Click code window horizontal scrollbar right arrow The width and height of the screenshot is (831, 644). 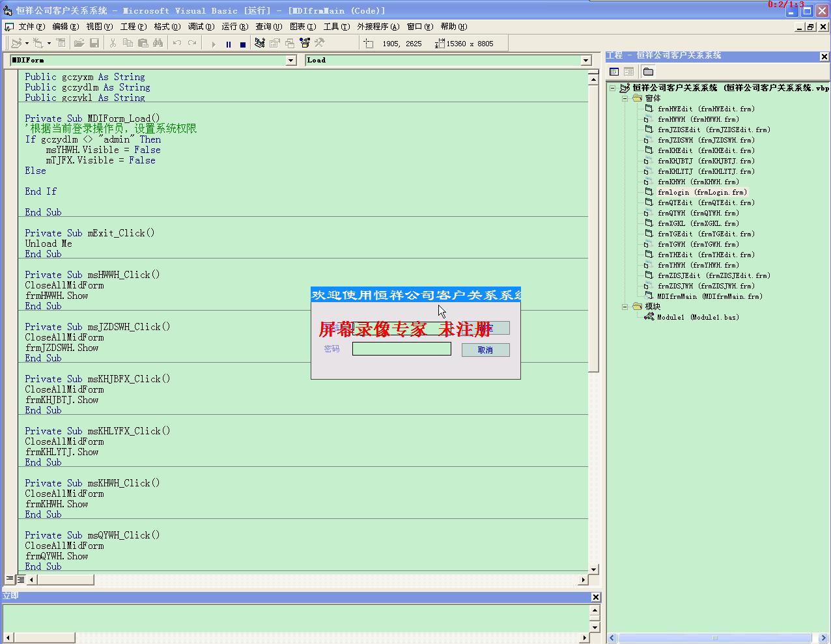583,580
